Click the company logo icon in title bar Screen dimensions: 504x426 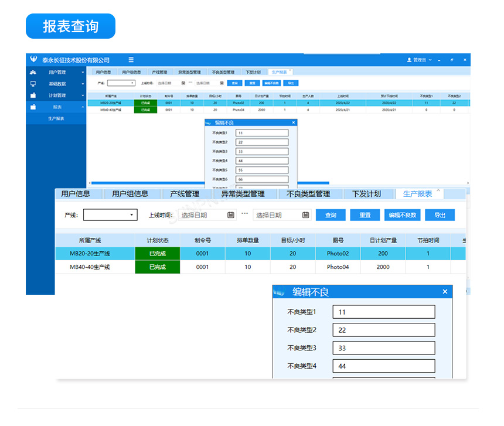point(33,60)
